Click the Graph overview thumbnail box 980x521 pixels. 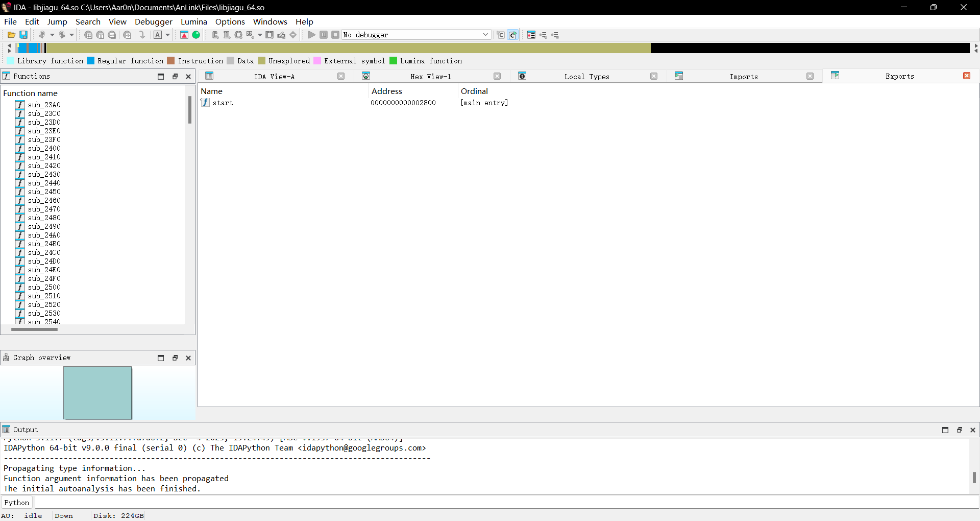pyautogui.click(x=97, y=392)
